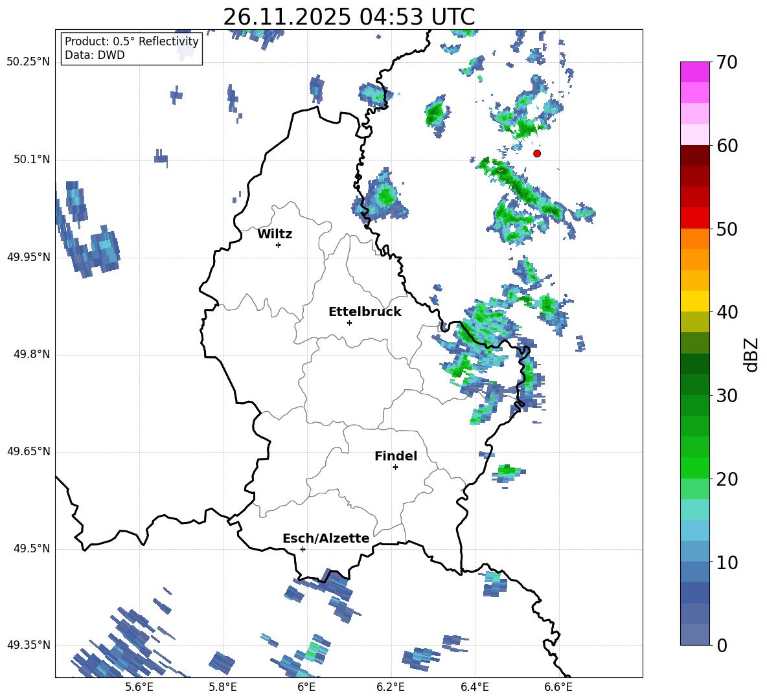Click the colorbar 20 tick label
The height and width of the screenshot is (700, 767).
pos(727,479)
